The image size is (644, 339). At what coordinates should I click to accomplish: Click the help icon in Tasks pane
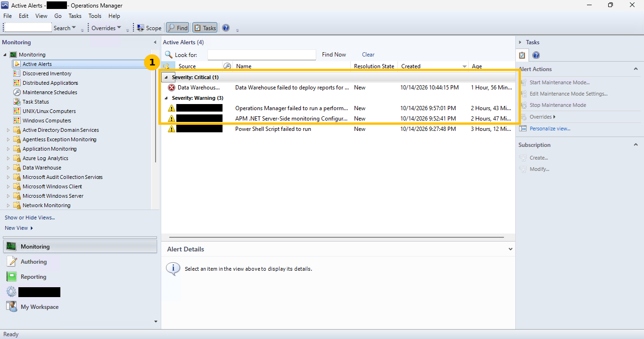[x=536, y=56]
